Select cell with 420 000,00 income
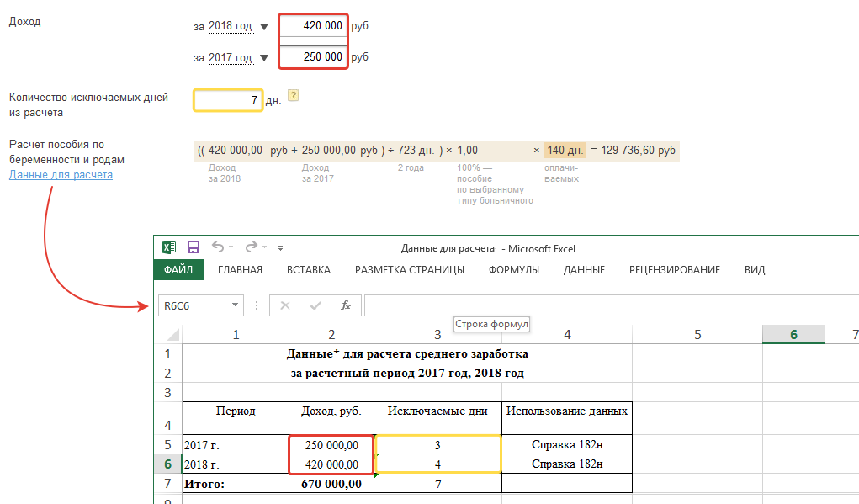859x504 pixels. pos(331,464)
